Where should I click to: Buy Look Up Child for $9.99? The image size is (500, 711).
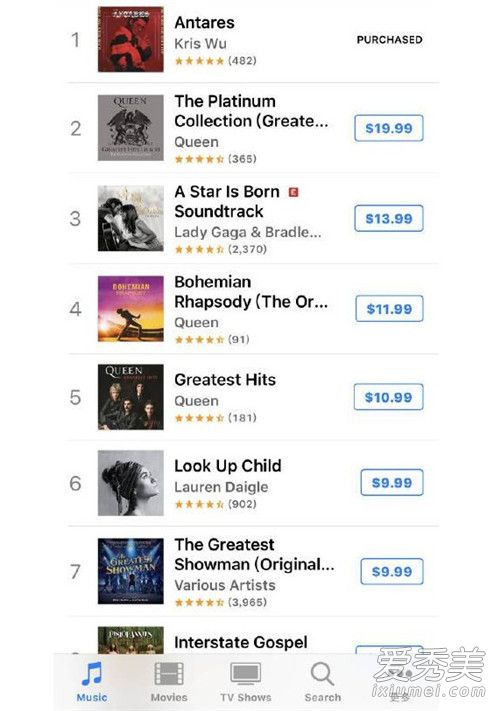pyautogui.click(x=392, y=482)
